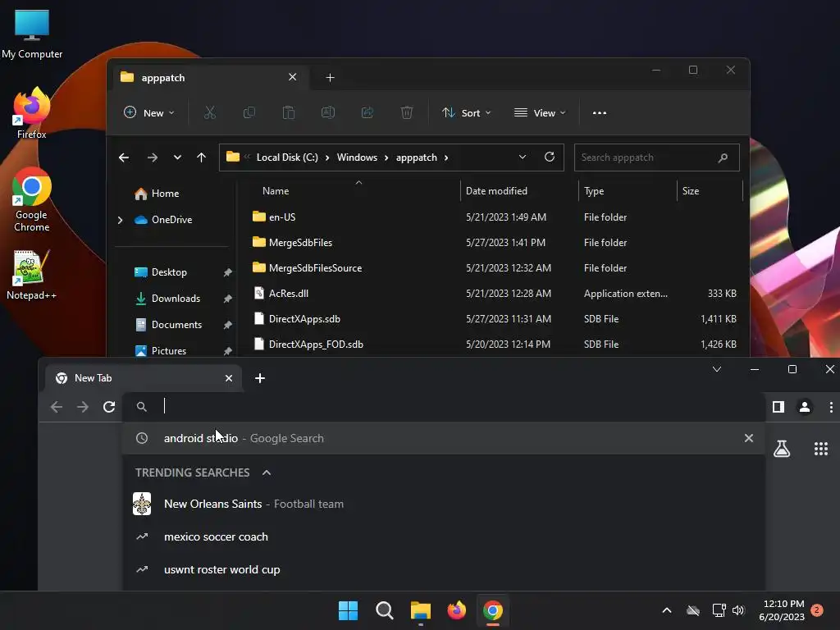This screenshot has height=630, width=840.
Task: Open My Computer desktop icon
Action: [x=32, y=34]
